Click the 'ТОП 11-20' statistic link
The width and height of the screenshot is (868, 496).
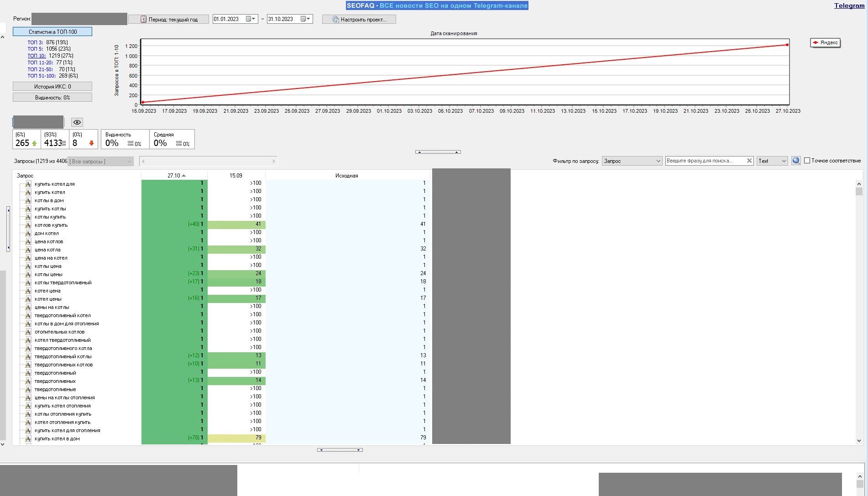40,63
